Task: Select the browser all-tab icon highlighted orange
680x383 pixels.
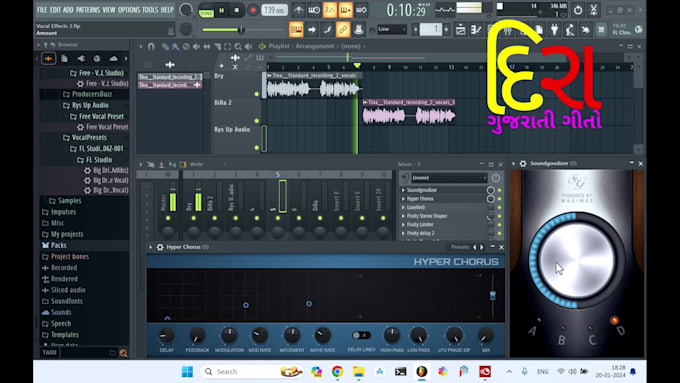Action: pyautogui.click(x=49, y=58)
